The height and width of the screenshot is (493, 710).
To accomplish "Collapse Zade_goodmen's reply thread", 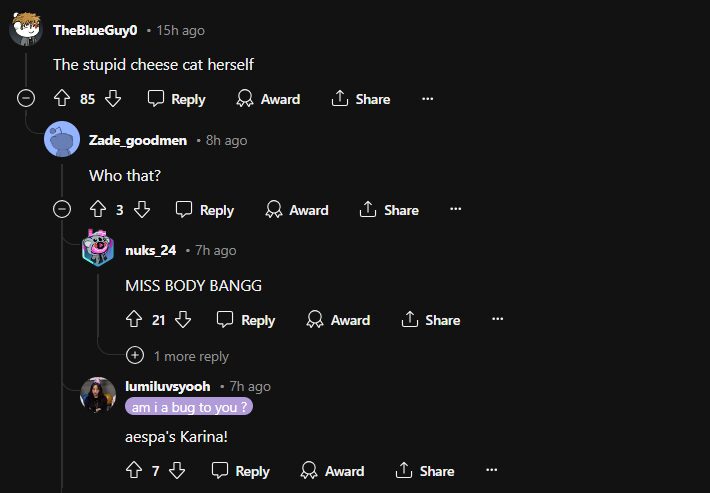I will point(62,210).
